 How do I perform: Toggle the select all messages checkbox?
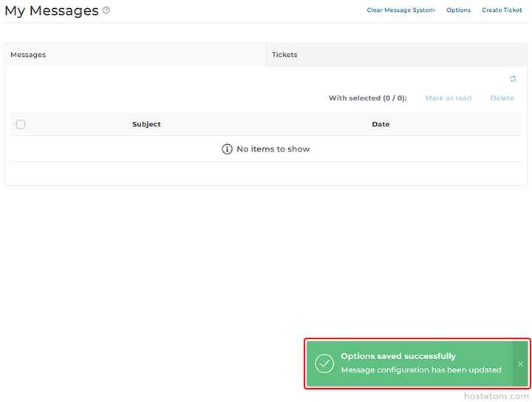point(21,124)
